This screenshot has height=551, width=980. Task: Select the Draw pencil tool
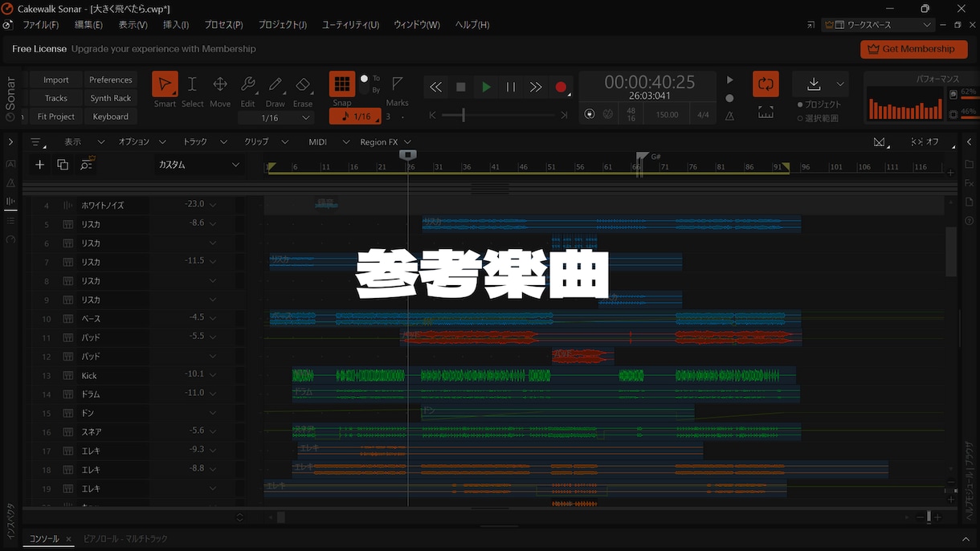point(276,84)
